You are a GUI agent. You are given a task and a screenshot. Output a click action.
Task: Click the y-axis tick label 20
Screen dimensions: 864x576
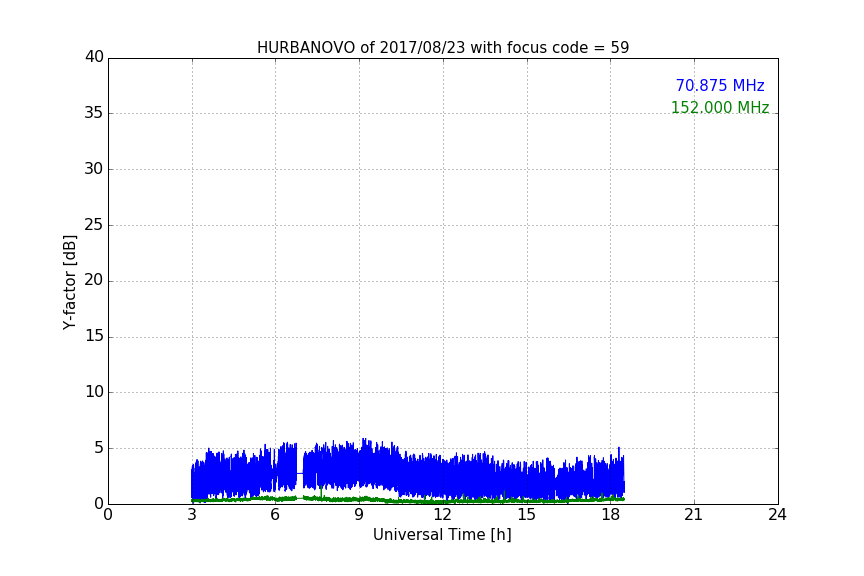pyautogui.click(x=94, y=280)
